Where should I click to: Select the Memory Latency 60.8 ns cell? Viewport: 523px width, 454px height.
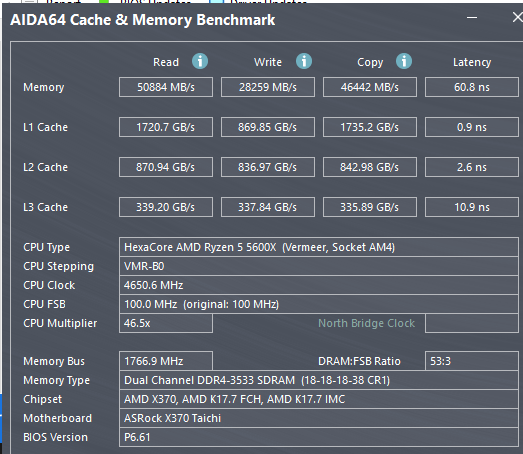472,87
